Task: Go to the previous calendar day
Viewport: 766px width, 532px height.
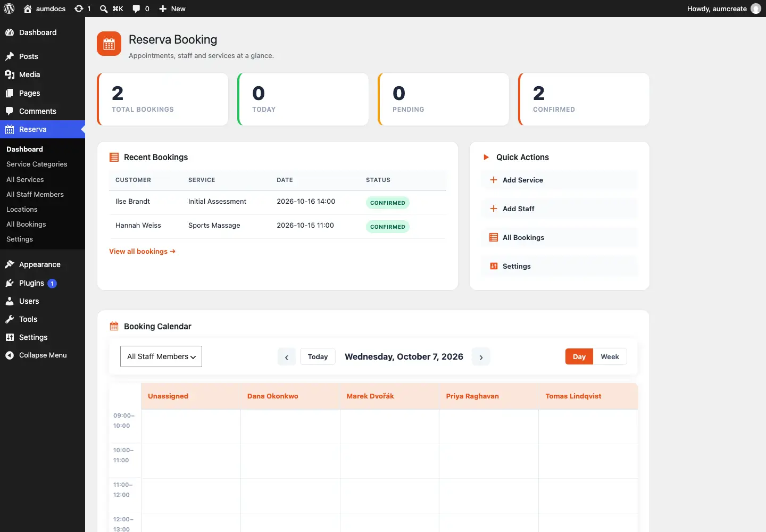Action: point(287,357)
